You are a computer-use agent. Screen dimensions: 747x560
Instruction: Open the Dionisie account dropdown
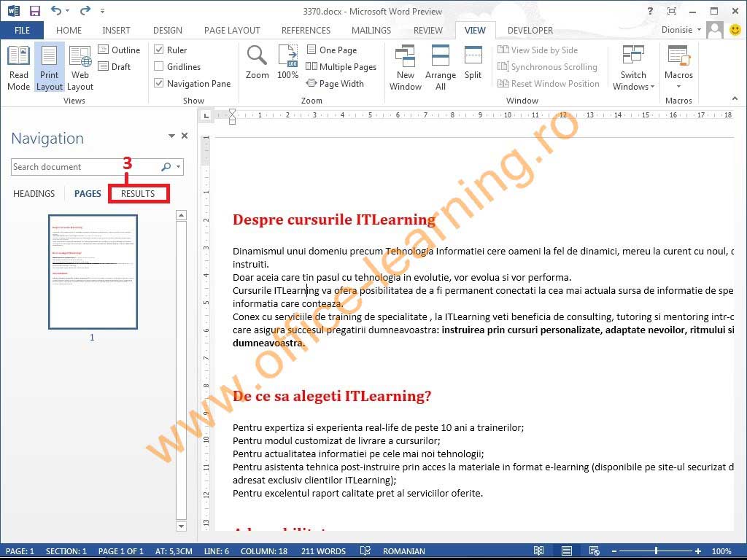[681, 29]
